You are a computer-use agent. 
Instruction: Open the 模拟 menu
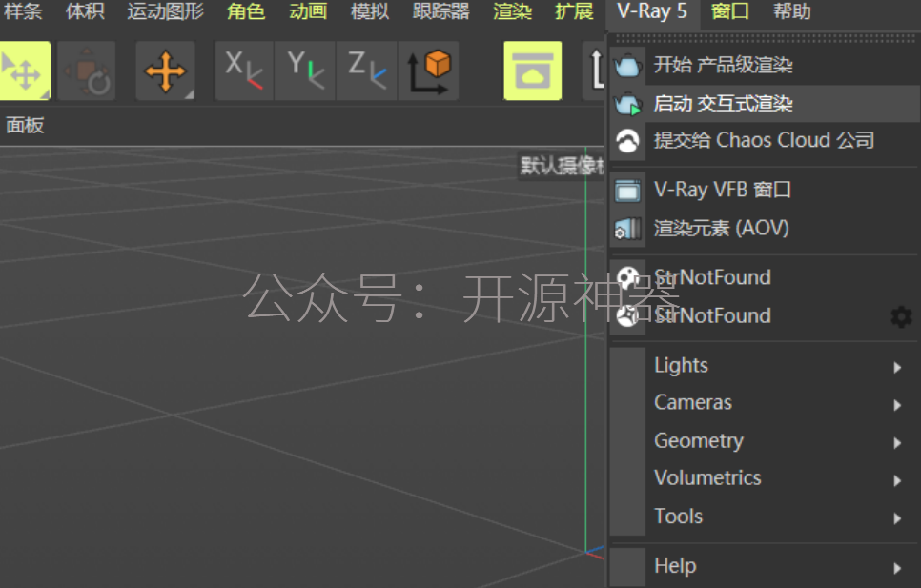370,11
